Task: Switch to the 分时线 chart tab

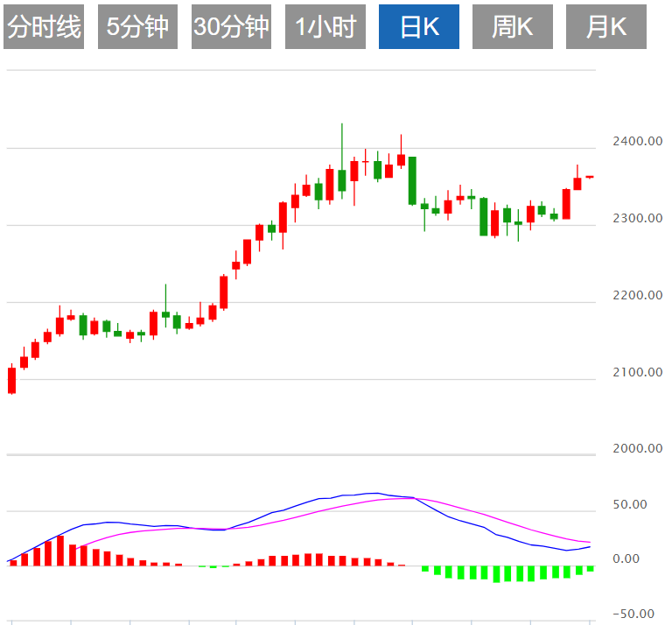Action: (x=44, y=26)
